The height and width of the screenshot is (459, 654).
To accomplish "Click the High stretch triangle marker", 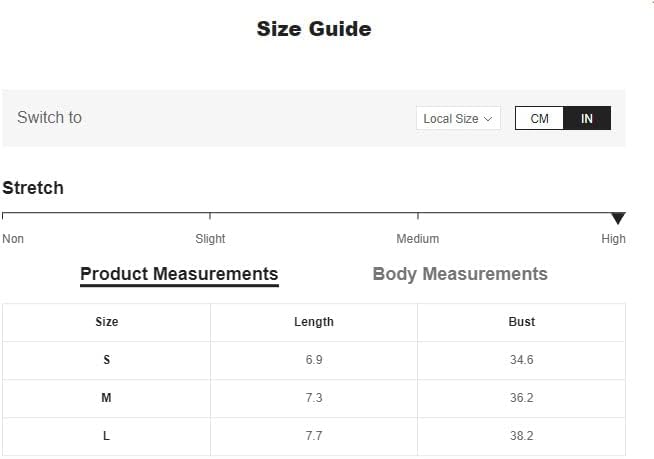I will tap(618, 218).
